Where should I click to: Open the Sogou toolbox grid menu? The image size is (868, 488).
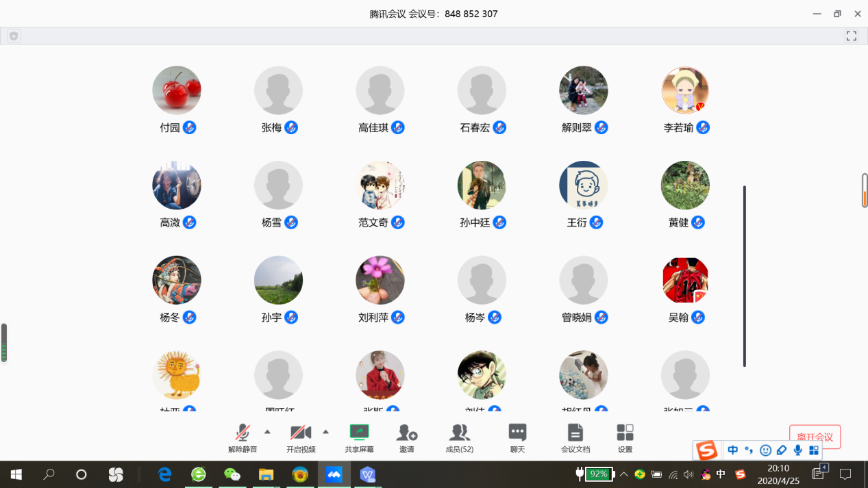point(814,450)
